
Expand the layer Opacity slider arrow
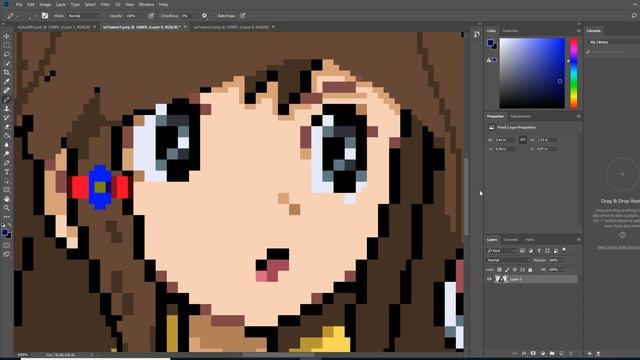point(562,260)
